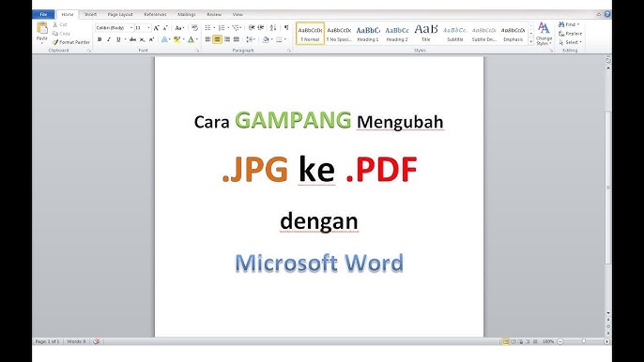Click the Paste clipboard icon
The width and height of the screenshot is (644, 362).
click(x=42, y=28)
